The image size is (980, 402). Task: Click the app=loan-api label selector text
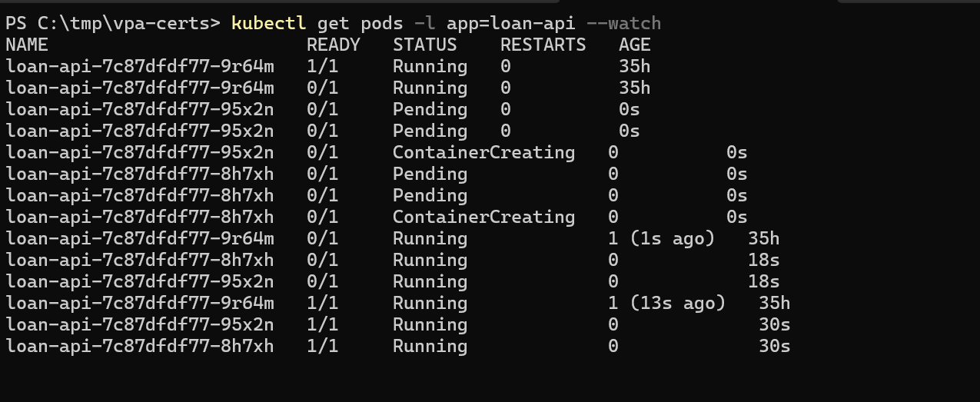[510, 24]
